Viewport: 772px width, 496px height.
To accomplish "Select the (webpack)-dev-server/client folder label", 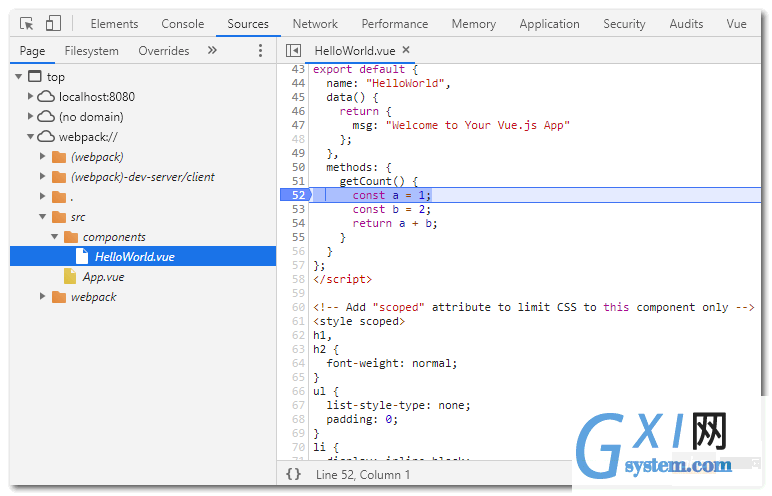I will point(143,177).
